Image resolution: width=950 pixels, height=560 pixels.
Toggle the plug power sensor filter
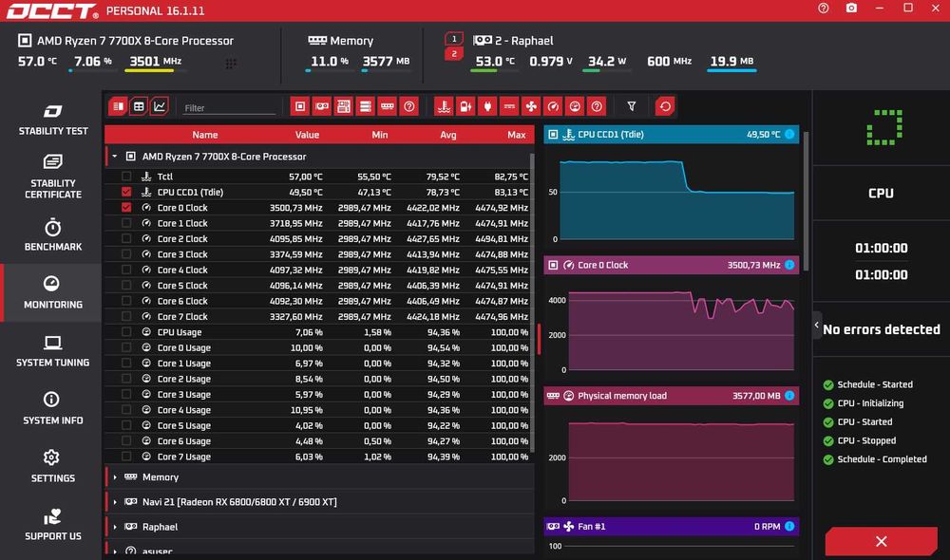point(487,106)
